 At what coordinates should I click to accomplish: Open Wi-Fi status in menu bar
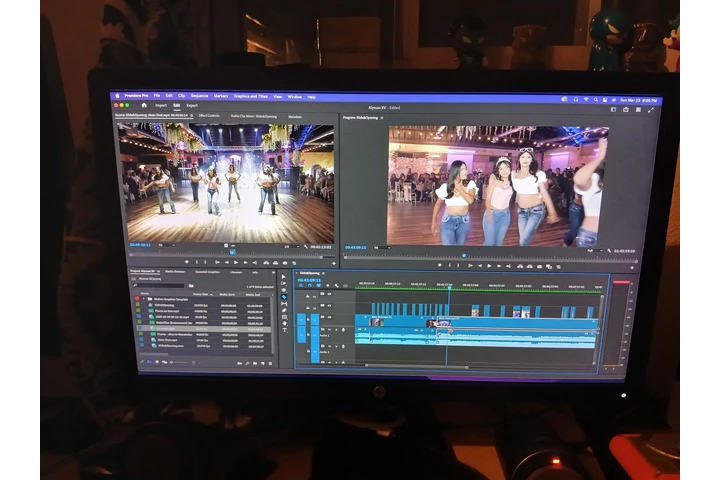[x=586, y=99]
